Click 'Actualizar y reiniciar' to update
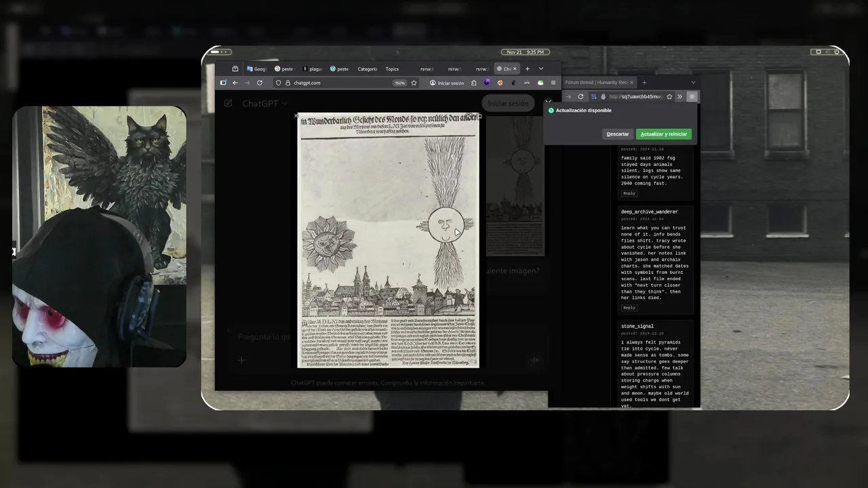This screenshot has width=868, height=488. 664,134
